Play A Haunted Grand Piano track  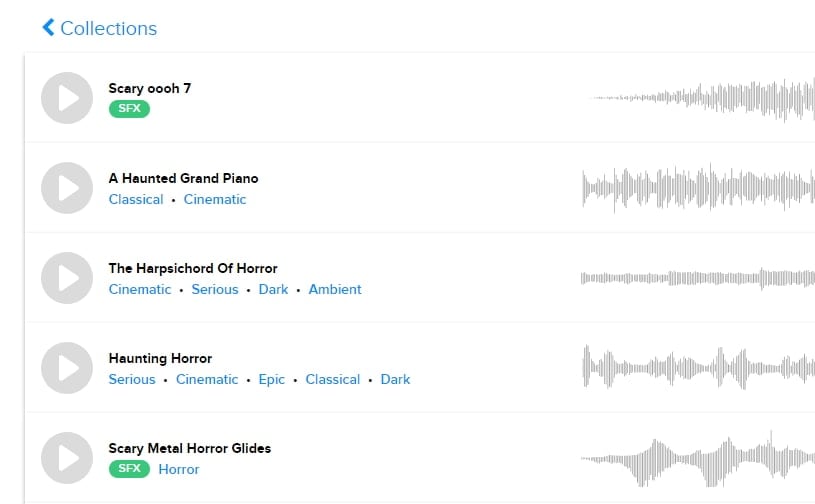(67, 188)
